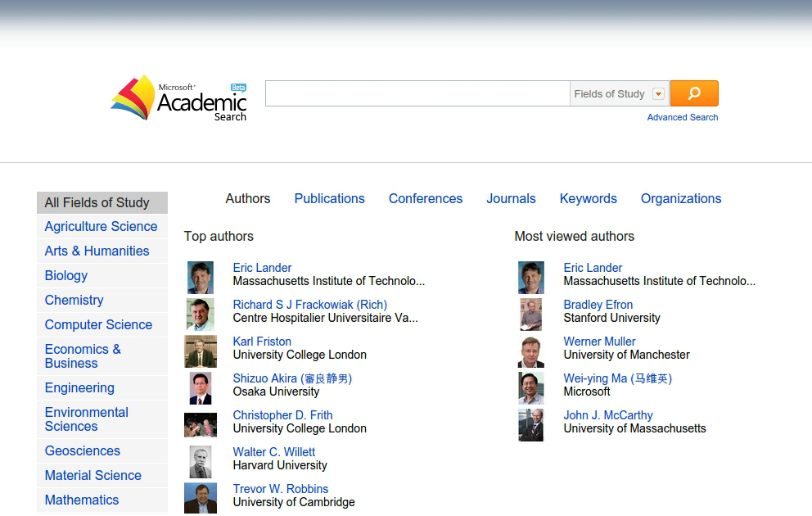The image size is (812, 516).
Task: Click Trevor W. Robbins' photo thumbnail
Action: [x=201, y=498]
